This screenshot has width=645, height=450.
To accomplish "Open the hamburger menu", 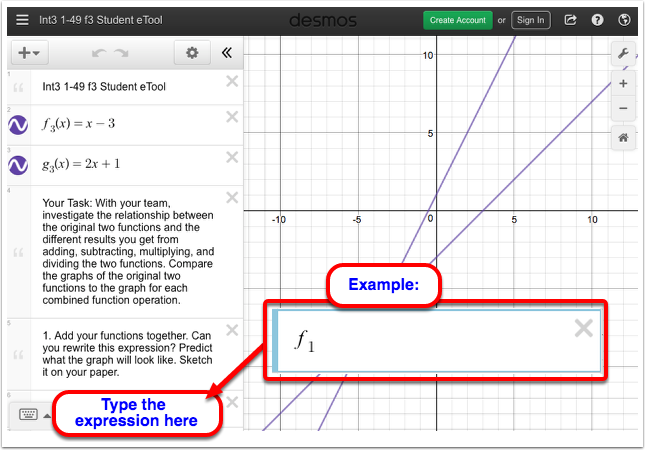I will (22, 20).
